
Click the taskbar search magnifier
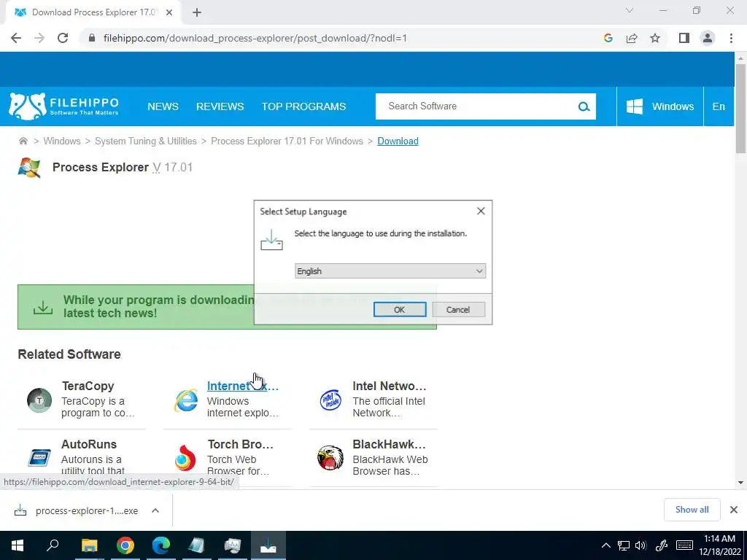pos(53,545)
